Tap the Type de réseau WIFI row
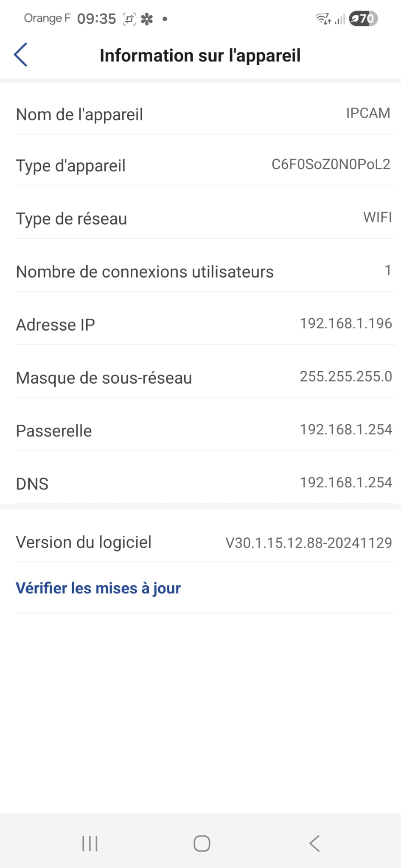The image size is (401, 868). (x=200, y=218)
